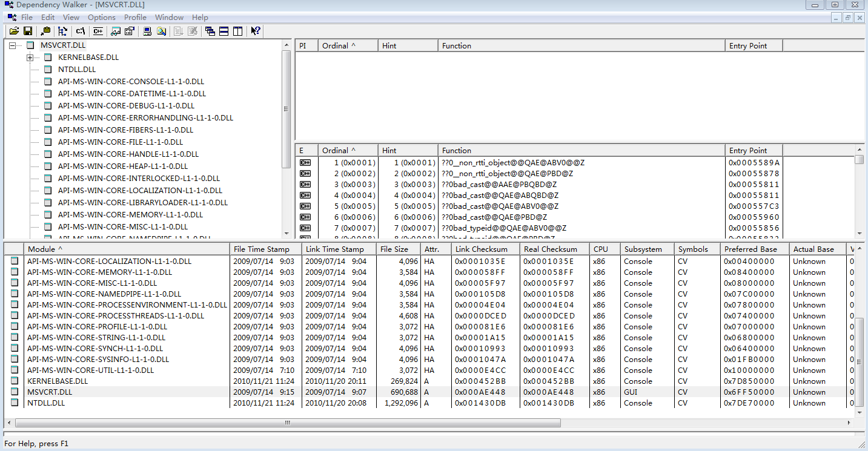Sort by File Size column header

point(398,249)
